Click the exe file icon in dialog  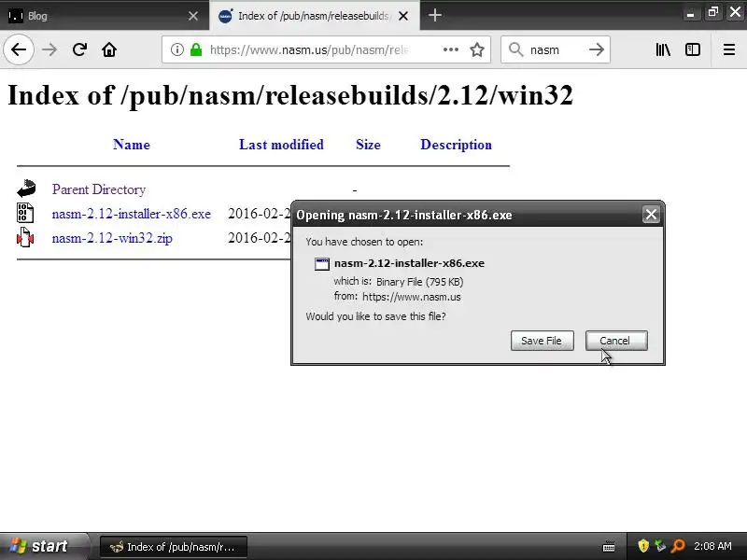click(322, 264)
